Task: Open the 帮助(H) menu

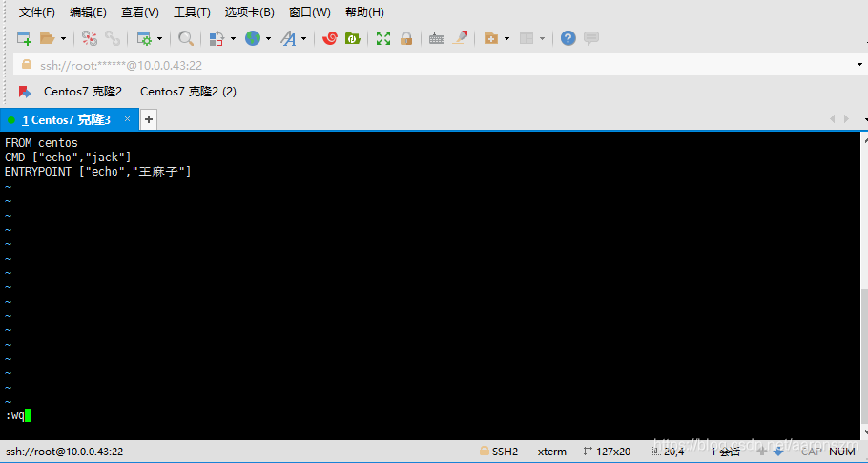Action: [364, 12]
